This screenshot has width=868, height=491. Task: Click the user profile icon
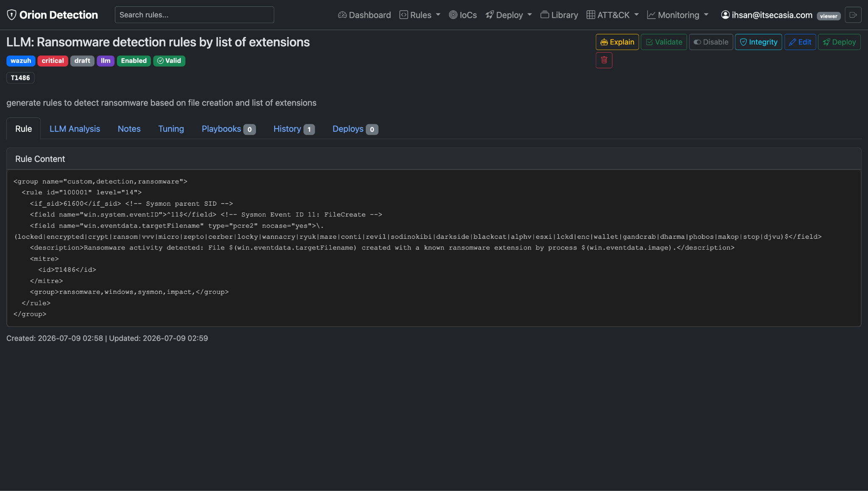click(726, 15)
